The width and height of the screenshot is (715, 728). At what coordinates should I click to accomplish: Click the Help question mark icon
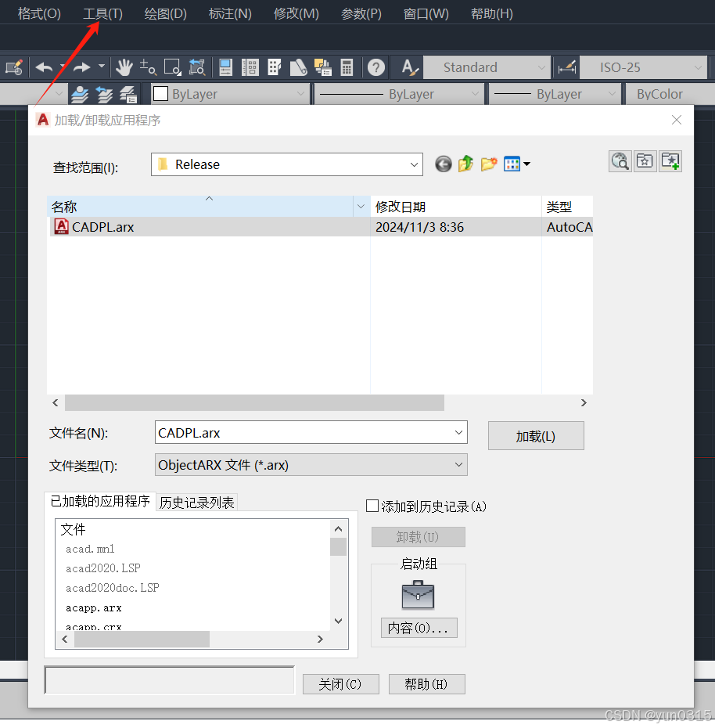pyautogui.click(x=376, y=68)
